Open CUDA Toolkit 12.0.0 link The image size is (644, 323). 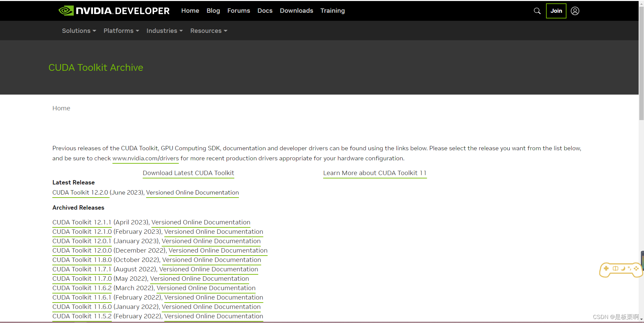(x=82, y=251)
